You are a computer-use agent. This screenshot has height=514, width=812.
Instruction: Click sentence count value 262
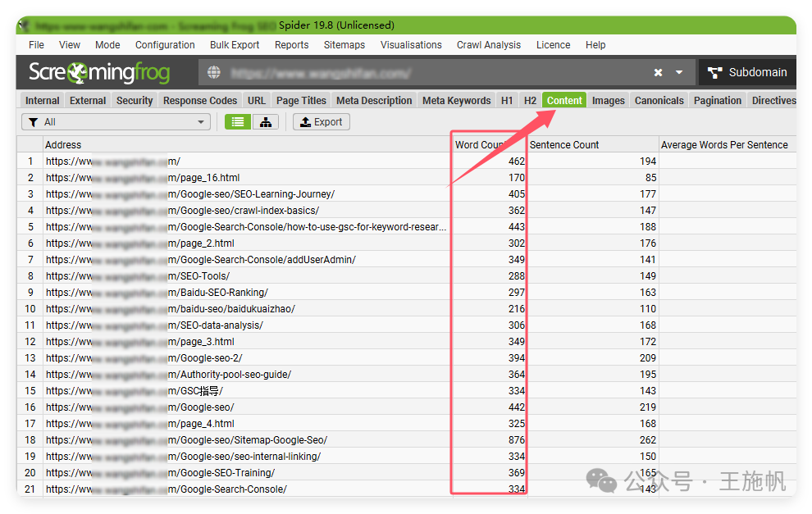coord(648,440)
